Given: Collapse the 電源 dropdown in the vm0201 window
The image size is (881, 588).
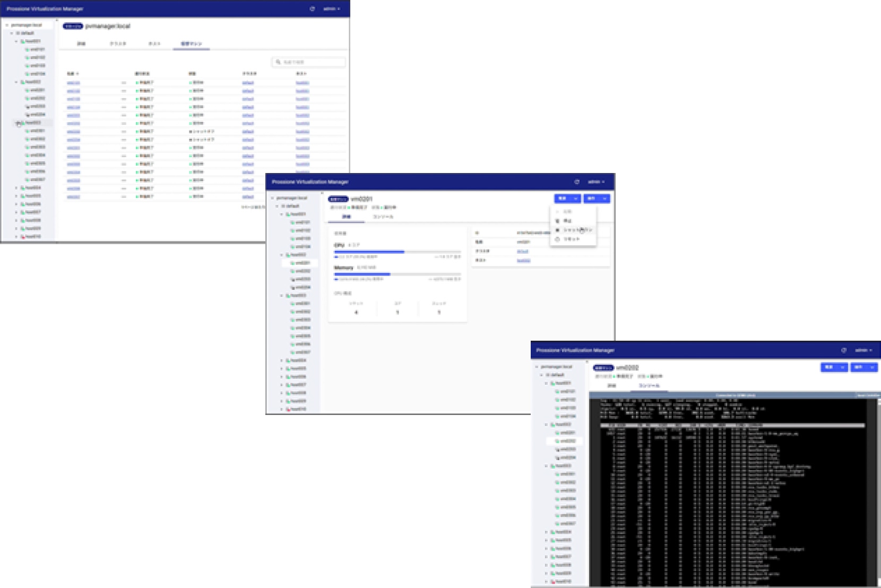Looking at the screenshot, I should [567, 198].
